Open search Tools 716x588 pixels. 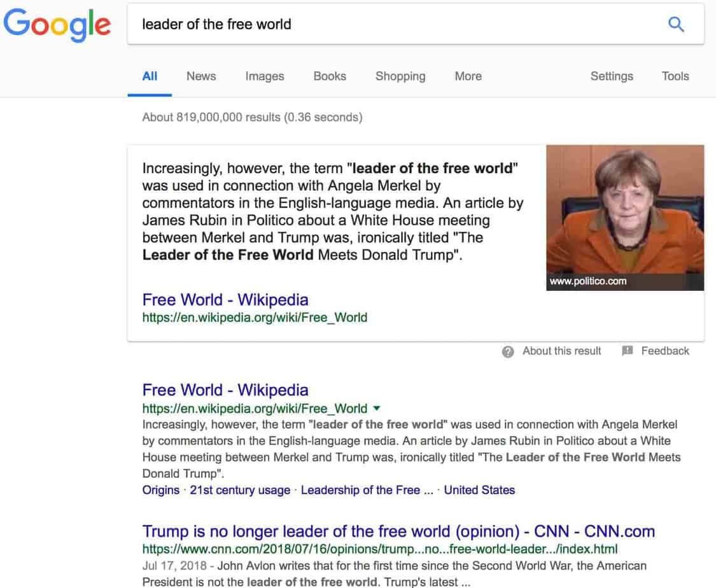[x=675, y=76]
